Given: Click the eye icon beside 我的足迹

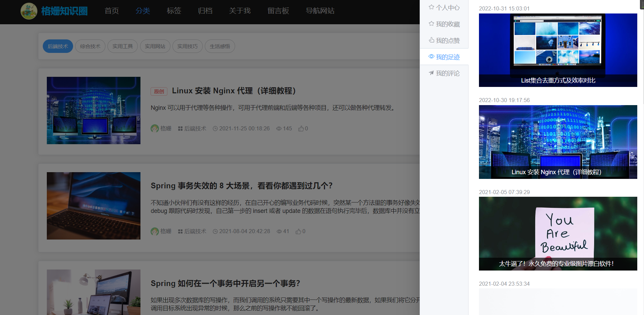Looking at the screenshot, I should [431, 56].
